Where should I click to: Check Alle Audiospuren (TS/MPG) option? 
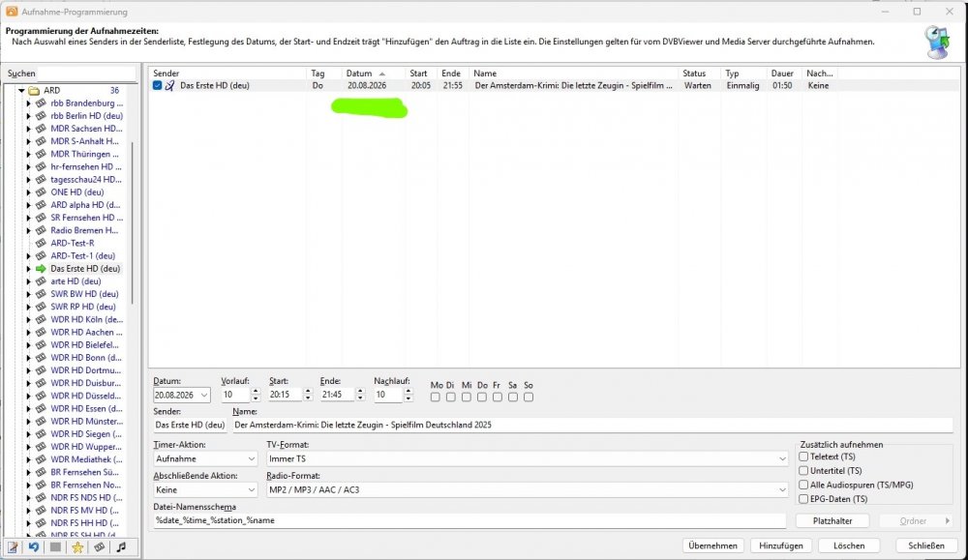point(803,486)
